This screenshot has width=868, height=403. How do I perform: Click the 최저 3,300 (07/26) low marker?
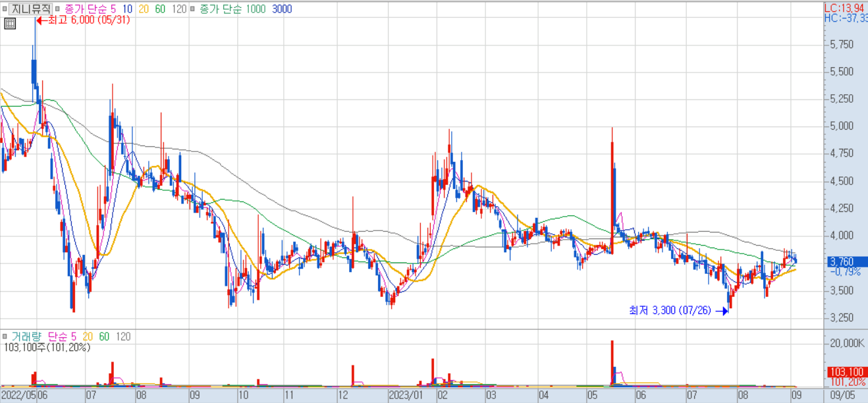[678, 310]
